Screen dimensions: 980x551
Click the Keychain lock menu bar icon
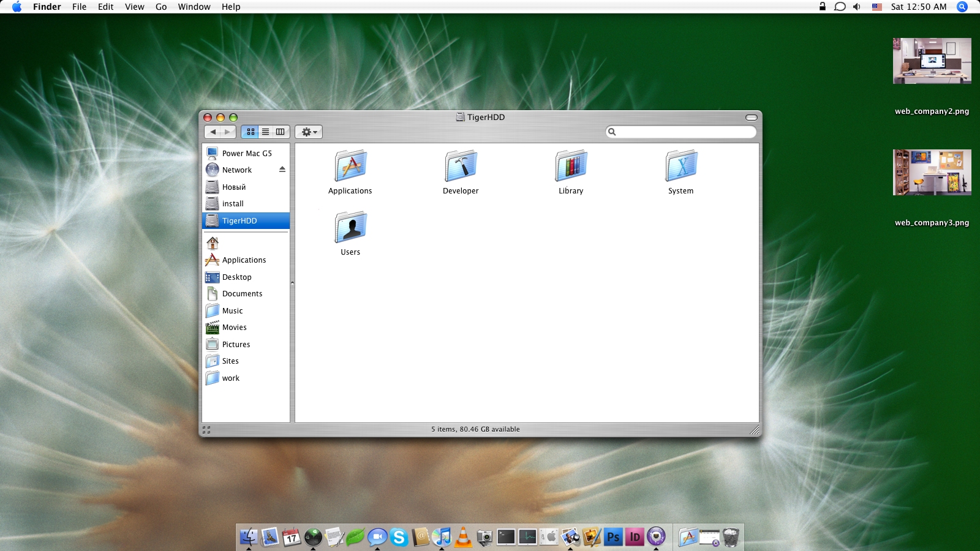[823, 7]
